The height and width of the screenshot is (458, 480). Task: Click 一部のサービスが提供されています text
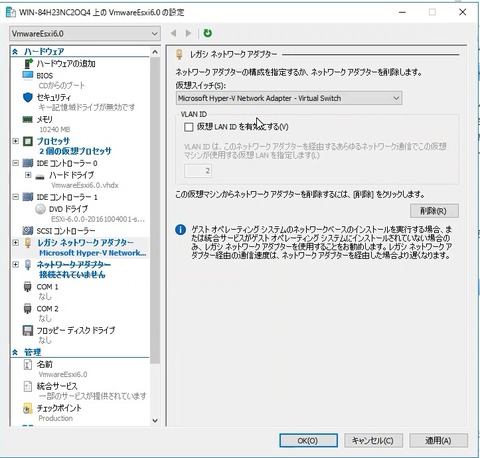(92, 396)
